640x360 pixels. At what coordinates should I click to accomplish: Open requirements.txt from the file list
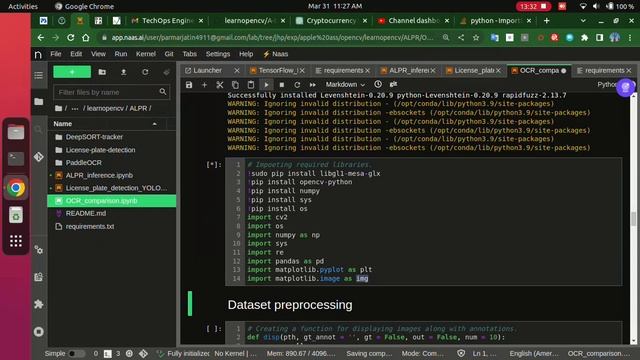111,226
